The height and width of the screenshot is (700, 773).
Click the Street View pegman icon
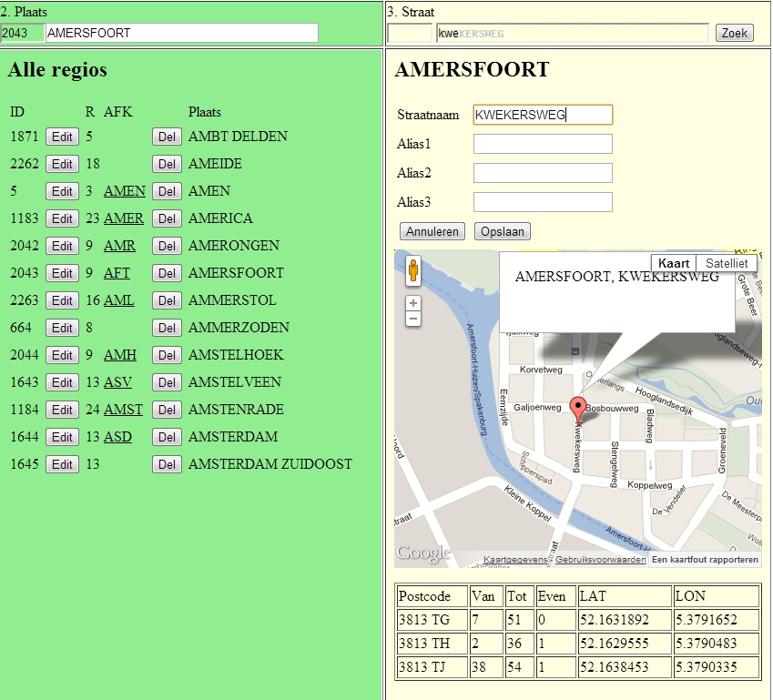[413, 271]
